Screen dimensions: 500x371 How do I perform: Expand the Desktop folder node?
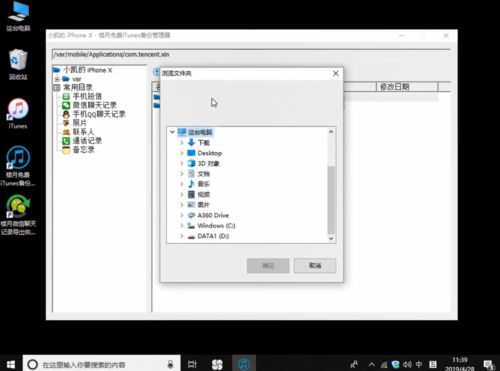pos(182,153)
